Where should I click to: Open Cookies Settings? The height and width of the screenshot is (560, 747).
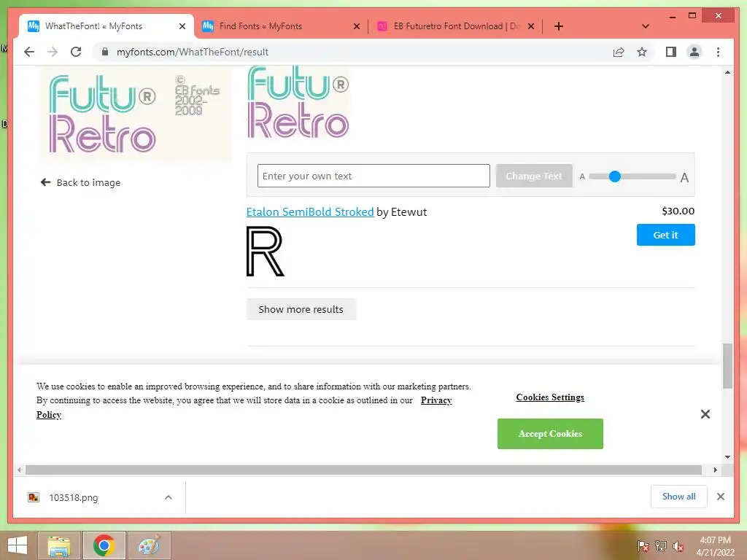click(x=550, y=397)
